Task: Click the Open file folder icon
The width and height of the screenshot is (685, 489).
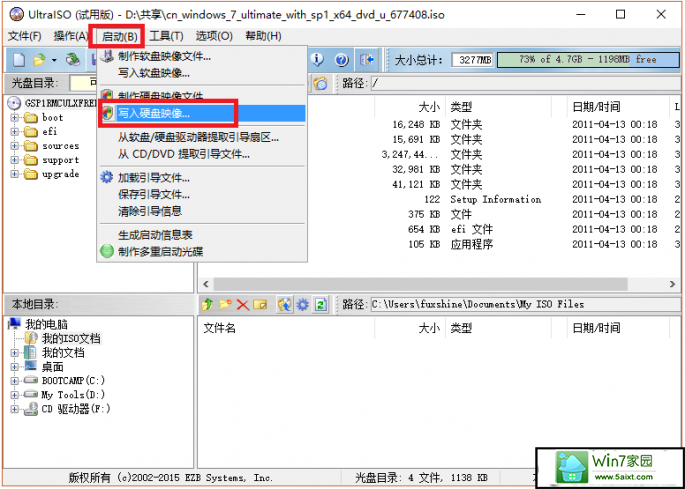Action: (x=40, y=59)
